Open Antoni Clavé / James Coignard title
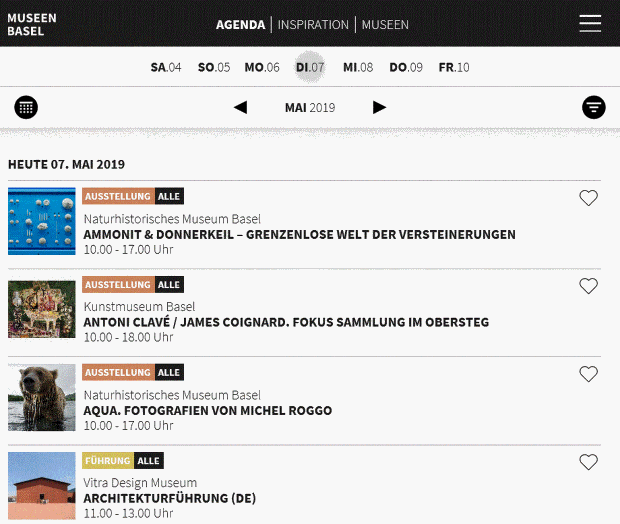 (x=286, y=322)
